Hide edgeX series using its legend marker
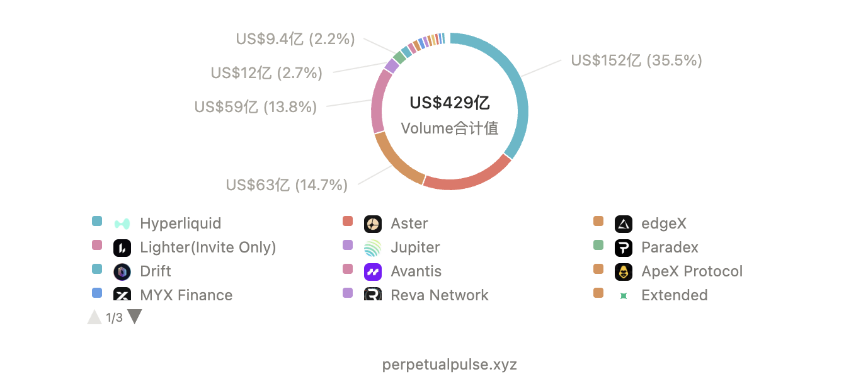 (598, 221)
